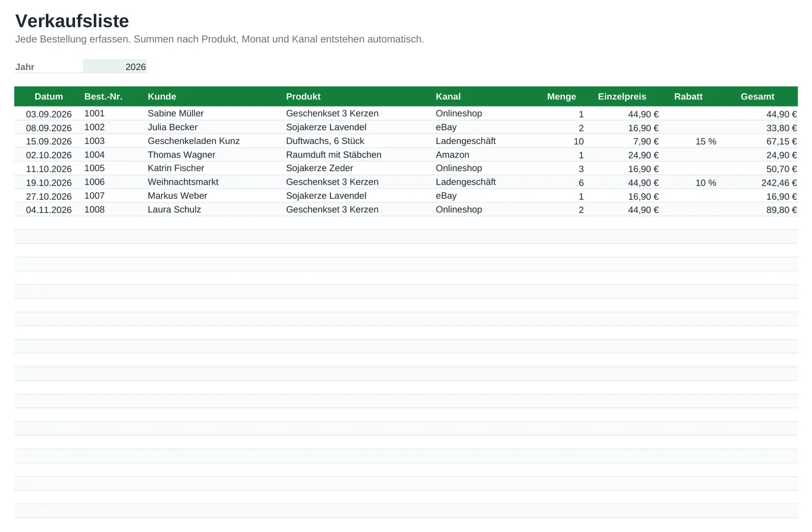812x532 pixels.
Task: Click the Gesamt column header
Action: (757, 96)
